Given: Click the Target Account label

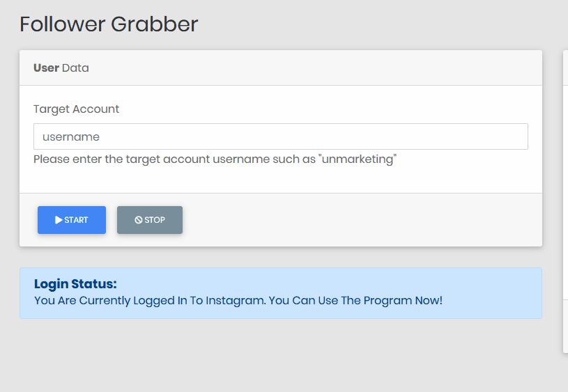Looking at the screenshot, I should coord(76,109).
